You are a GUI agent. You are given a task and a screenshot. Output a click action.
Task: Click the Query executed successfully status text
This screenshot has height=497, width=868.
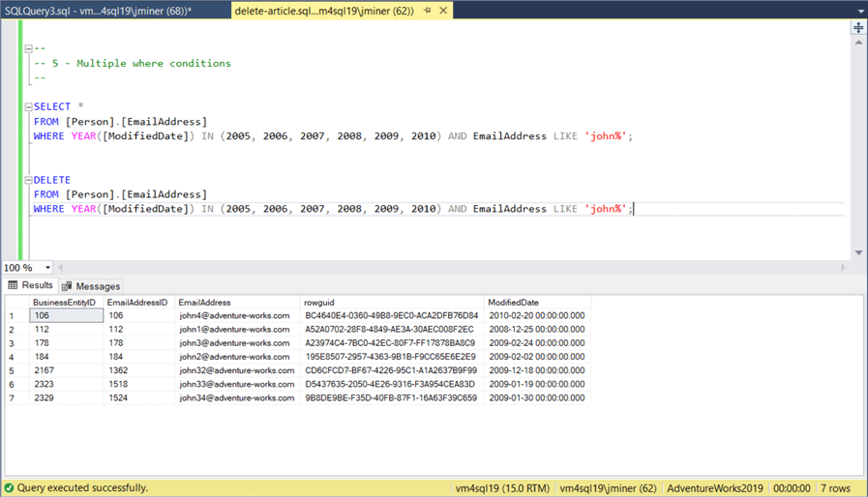point(82,488)
